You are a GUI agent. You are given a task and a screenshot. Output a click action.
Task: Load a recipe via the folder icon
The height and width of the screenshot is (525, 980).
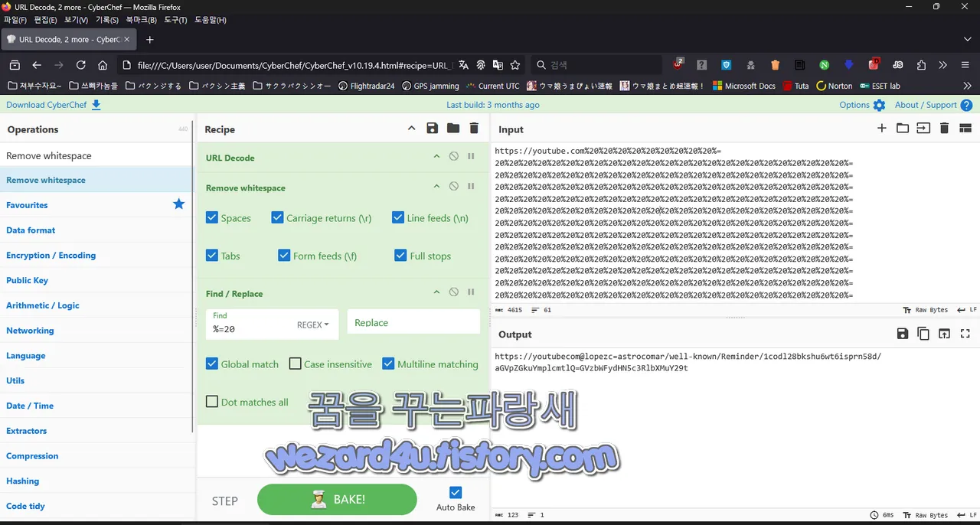pos(453,129)
